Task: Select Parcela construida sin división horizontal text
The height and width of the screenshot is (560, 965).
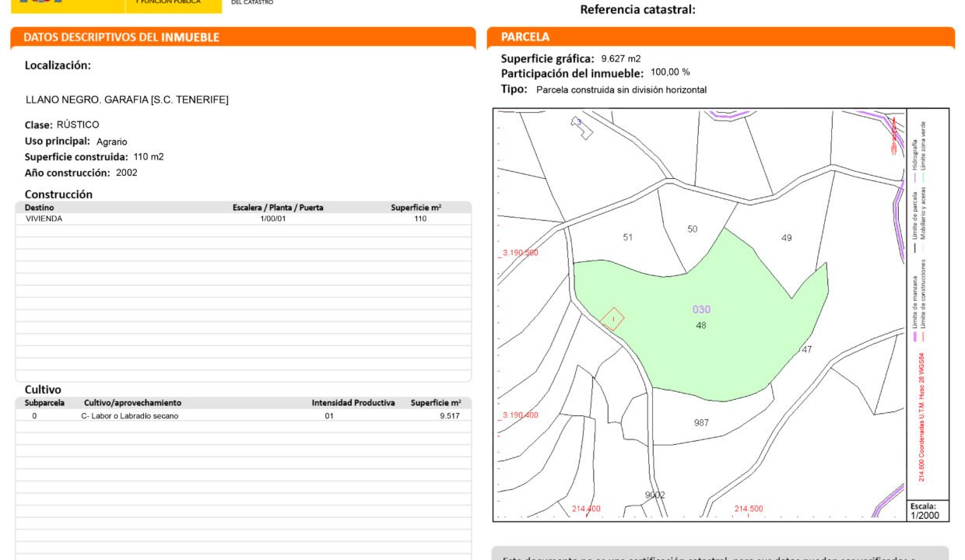Action: [622, 90]
